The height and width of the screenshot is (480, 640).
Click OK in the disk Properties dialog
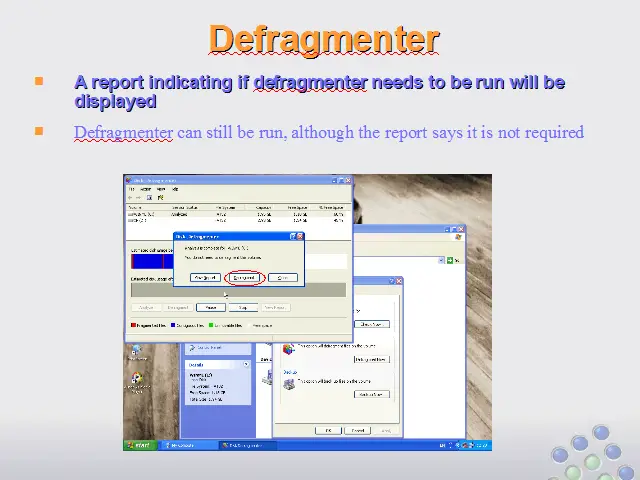pos(327,430)
